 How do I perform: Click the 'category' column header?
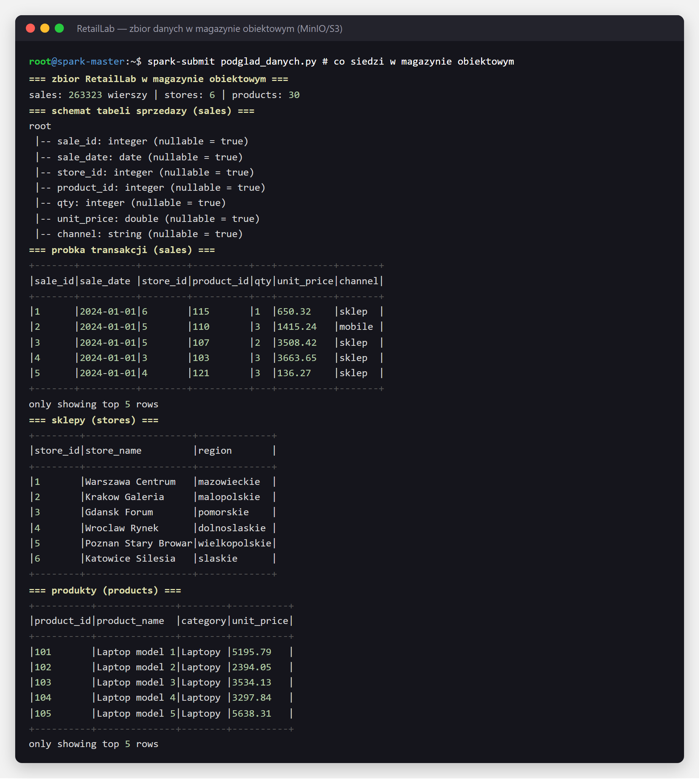coord(204,621)
